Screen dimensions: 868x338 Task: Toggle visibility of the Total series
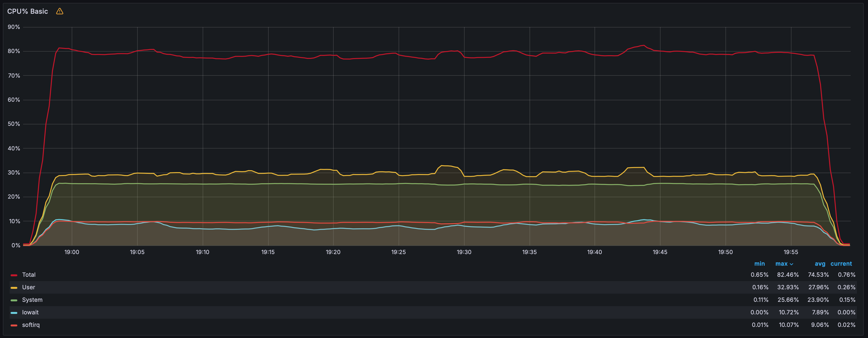[29, 275]
